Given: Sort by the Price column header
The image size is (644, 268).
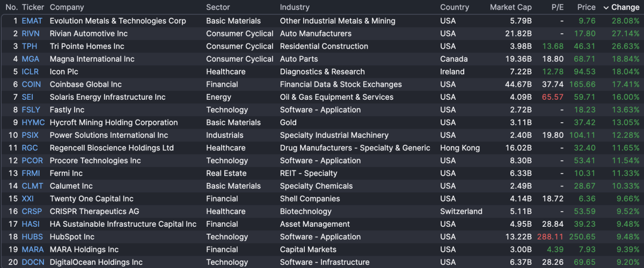Looking at the screenshot, I should coord(586,8).
